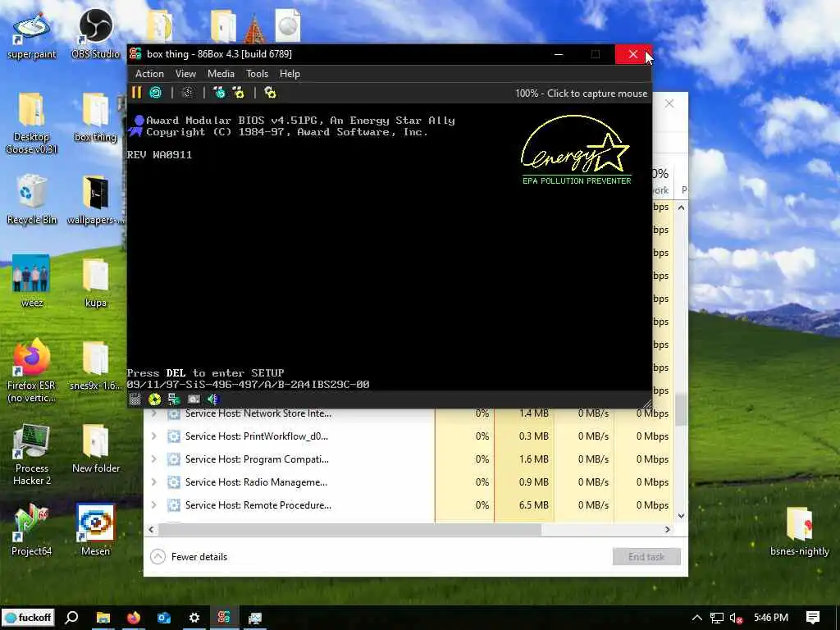Open taskbar Search magnifier
Screen dimensions: 840x630
point(72,618)
